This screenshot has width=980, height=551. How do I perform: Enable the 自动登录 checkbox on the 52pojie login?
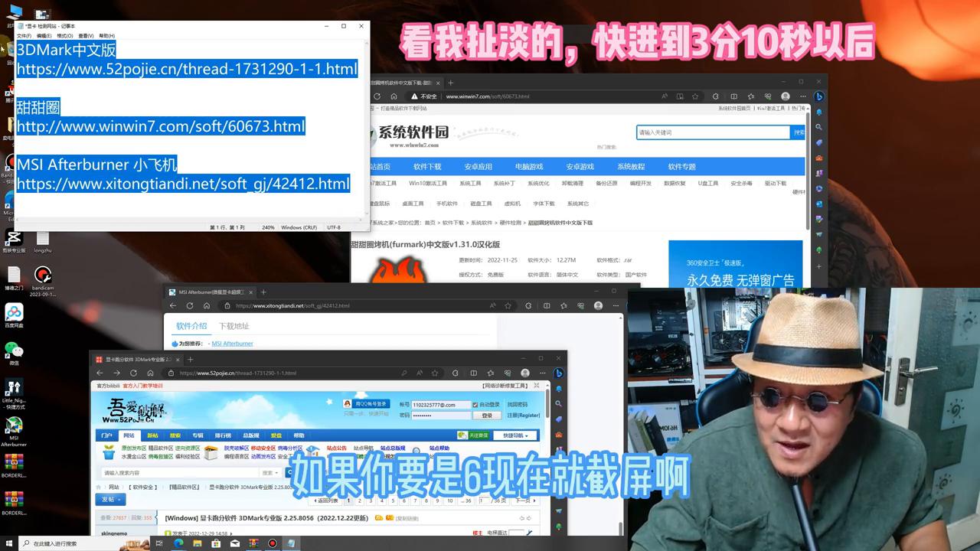pyautogui.click(x=475, y=404)
